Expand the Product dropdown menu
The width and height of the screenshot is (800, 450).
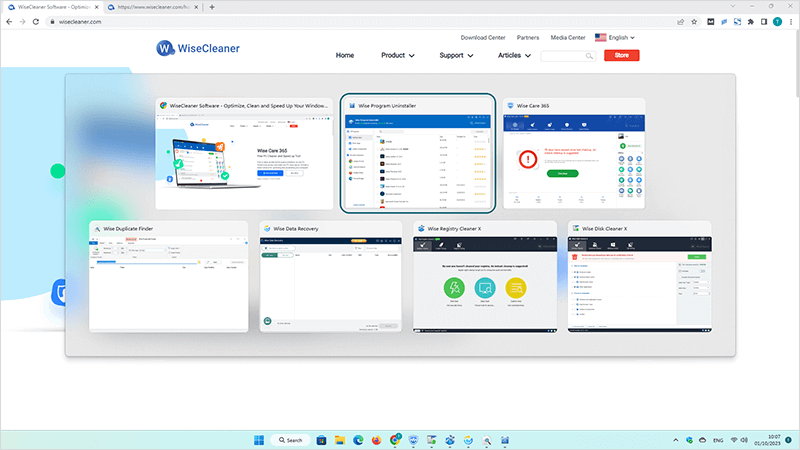coord(397,55)
